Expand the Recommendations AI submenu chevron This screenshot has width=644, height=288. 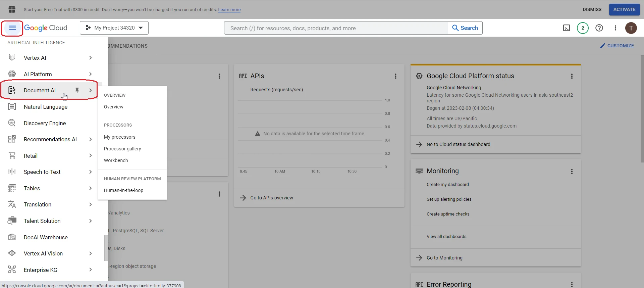pos(91,139)
